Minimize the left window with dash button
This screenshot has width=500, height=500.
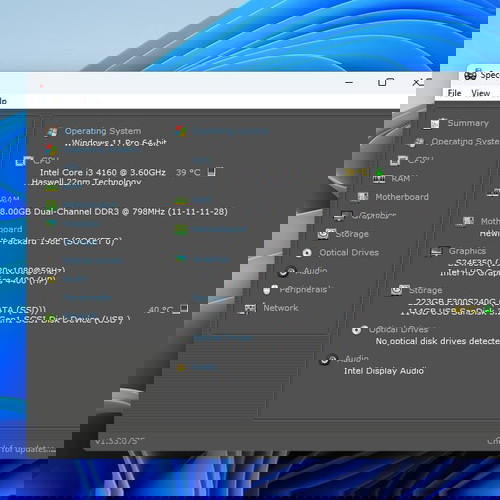pos(349,82)
